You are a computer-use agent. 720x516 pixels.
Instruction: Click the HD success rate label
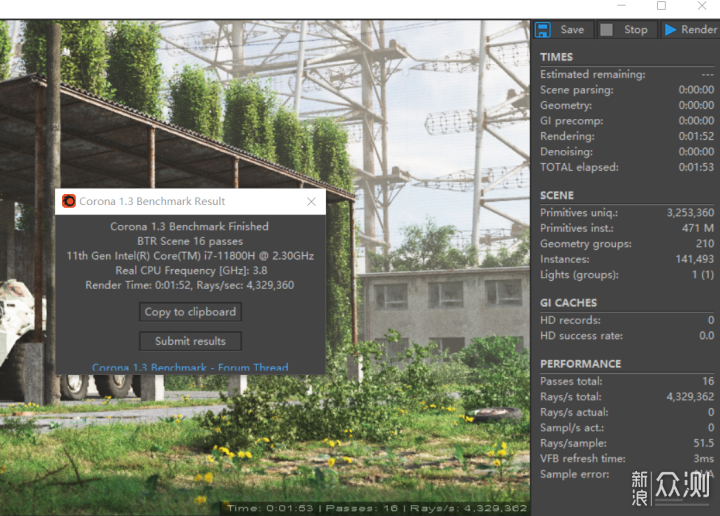581,336
